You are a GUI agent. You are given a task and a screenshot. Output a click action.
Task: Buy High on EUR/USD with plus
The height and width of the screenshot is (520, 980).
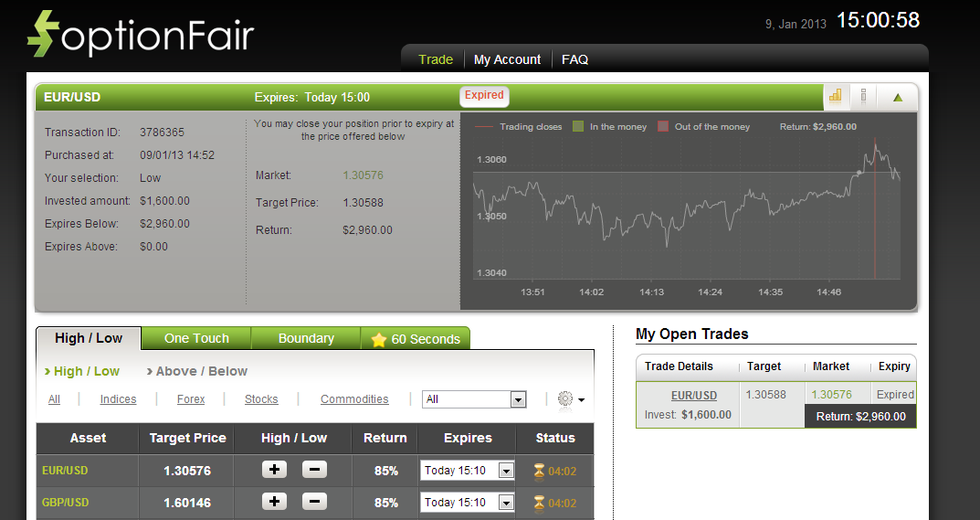274,470
